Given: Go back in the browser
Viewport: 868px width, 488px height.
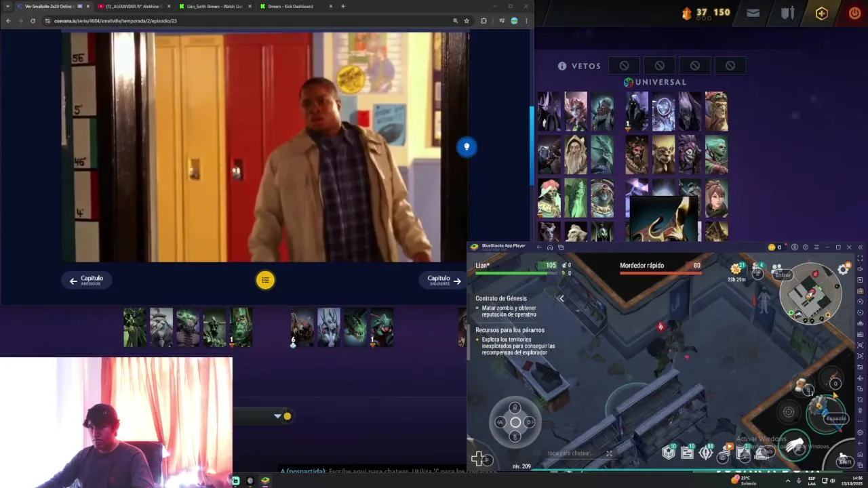Looking at the screenshot, I should [x=8, y=21].
